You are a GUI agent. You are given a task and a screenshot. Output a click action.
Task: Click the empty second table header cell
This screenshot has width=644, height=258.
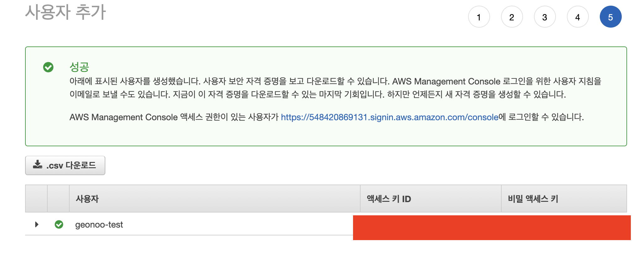click(x=58, y=199)
